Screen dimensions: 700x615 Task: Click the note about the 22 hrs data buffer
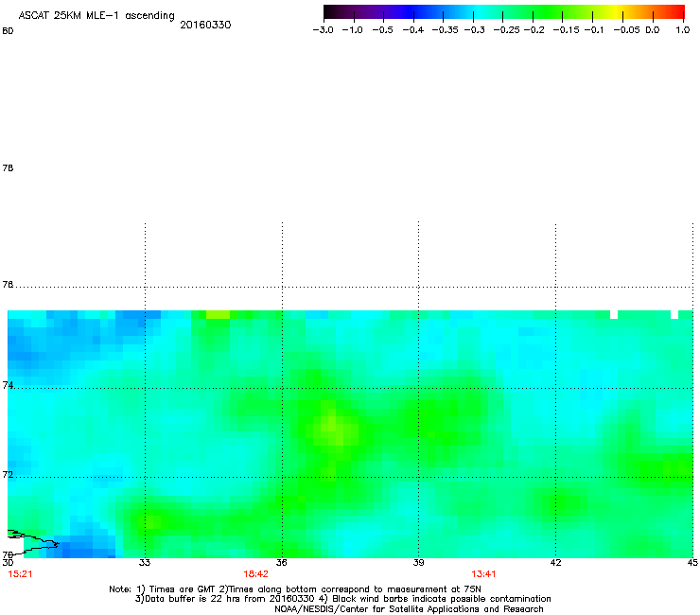tap(342, 599)
